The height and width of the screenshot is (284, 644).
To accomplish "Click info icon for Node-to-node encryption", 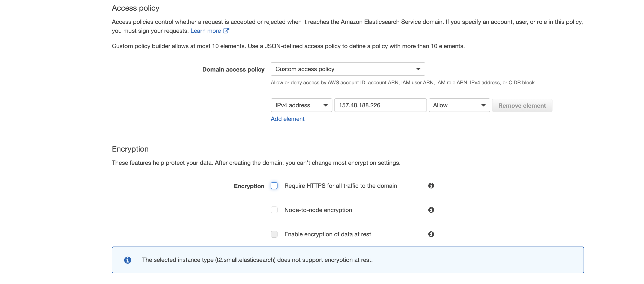I will coord(431,210).
